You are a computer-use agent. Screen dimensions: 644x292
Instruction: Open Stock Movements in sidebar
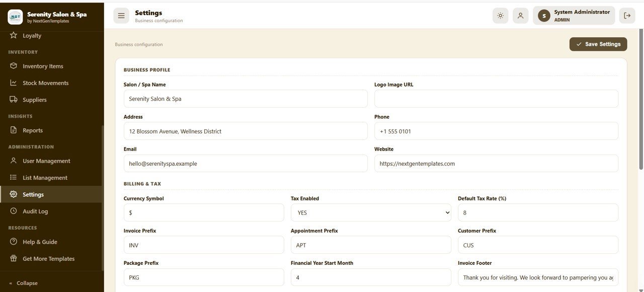[x=51, y=83]
